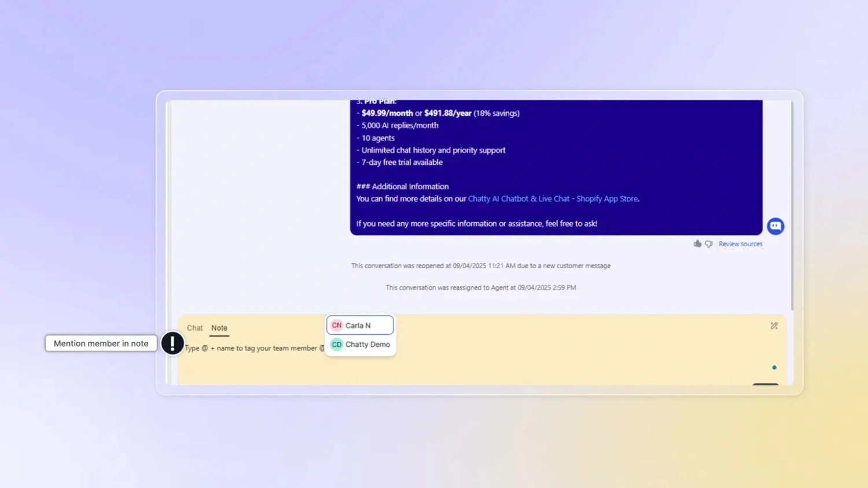The width and height of the screenshot is (868, 488).
Task: Click the magic wand icon in note box
Action: pyautogui.click(x=774, y=326)
